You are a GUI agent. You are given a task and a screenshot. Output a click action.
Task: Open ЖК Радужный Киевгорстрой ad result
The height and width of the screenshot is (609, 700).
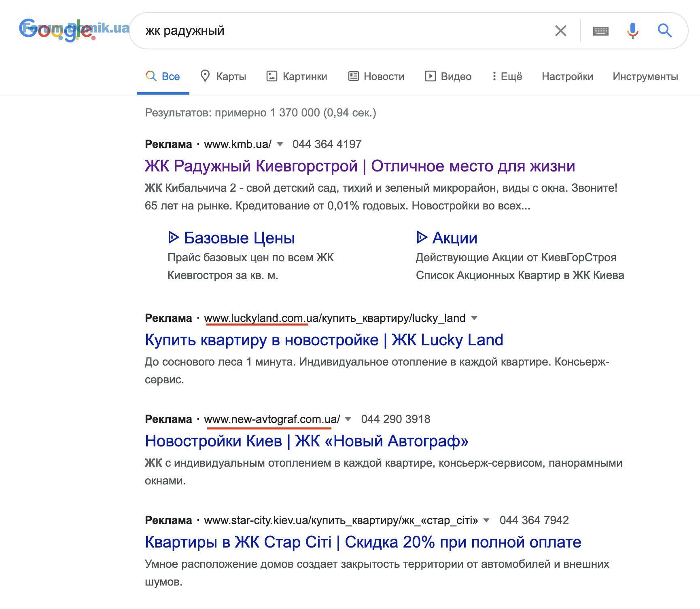[x=360, y=166]
